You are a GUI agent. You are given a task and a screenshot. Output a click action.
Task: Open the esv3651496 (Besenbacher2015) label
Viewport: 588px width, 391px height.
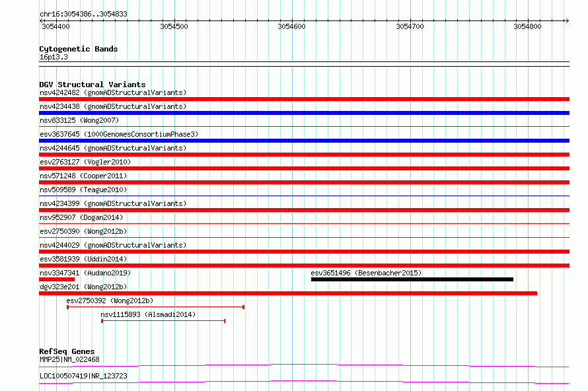tap(366, 273)
